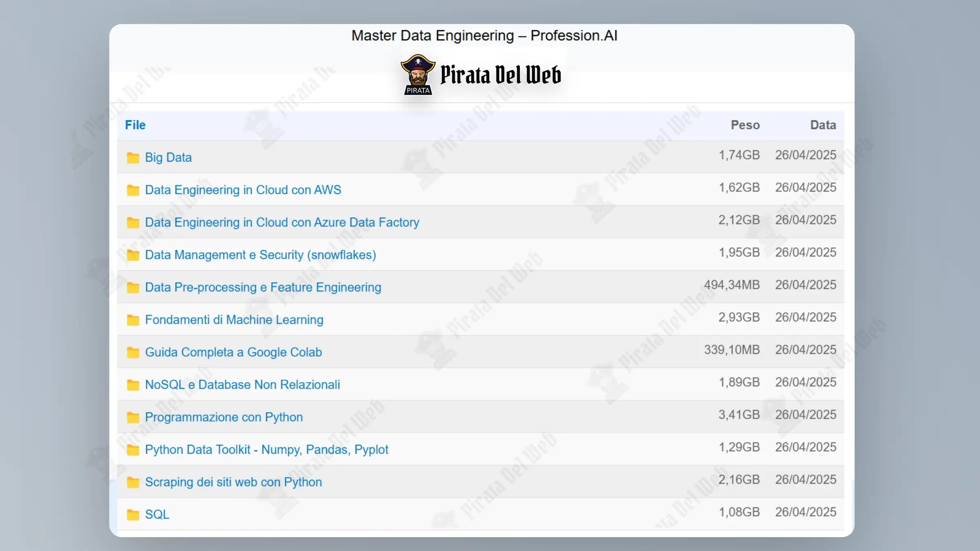
Task: Sort by the Peso column header
Action: coord(745,125)
